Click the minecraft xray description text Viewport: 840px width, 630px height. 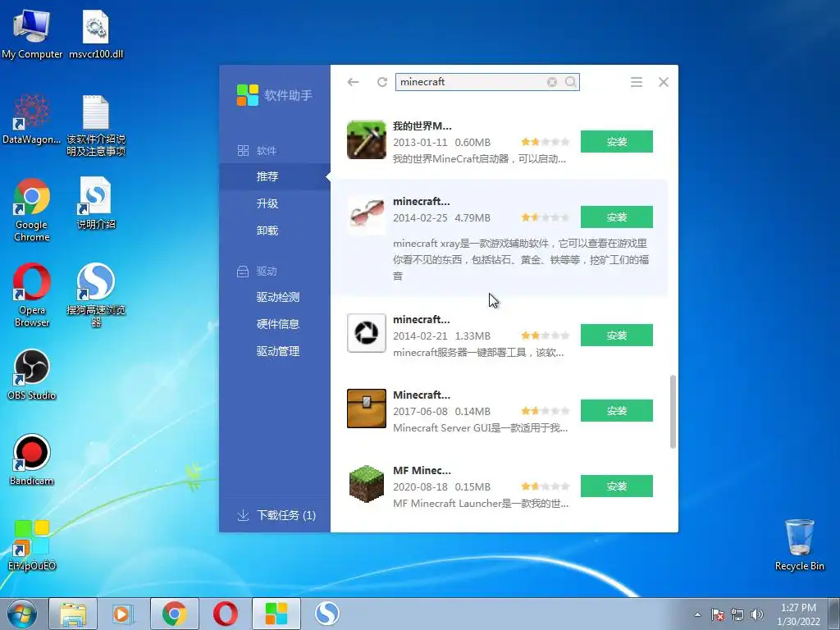click(521, 260)
